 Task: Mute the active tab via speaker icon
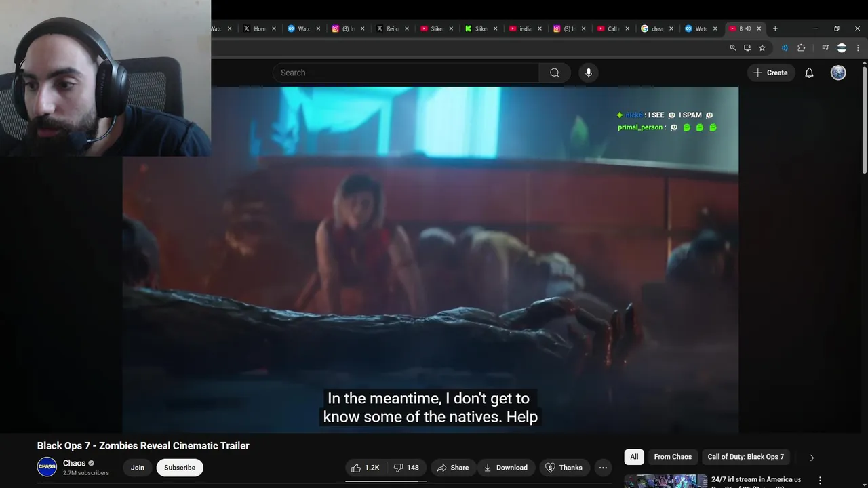point(748,28)
